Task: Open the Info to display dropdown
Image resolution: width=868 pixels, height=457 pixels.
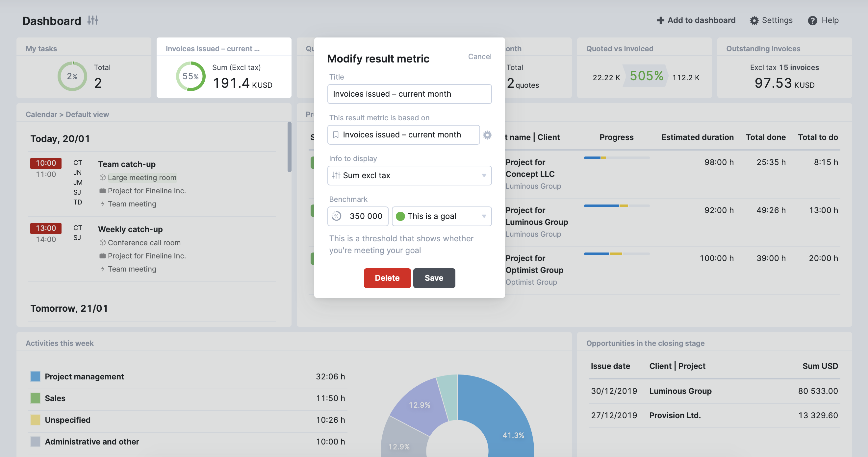Action: coord(409,176)
